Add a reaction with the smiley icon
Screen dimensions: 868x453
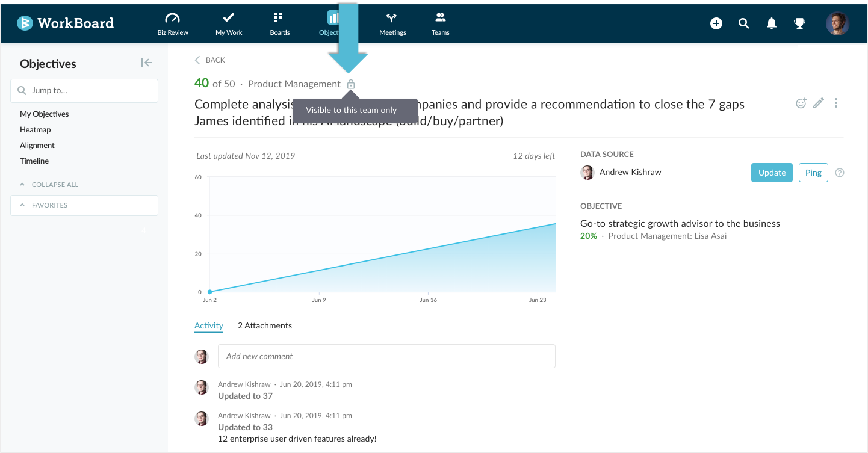click(x=801, y=103)
